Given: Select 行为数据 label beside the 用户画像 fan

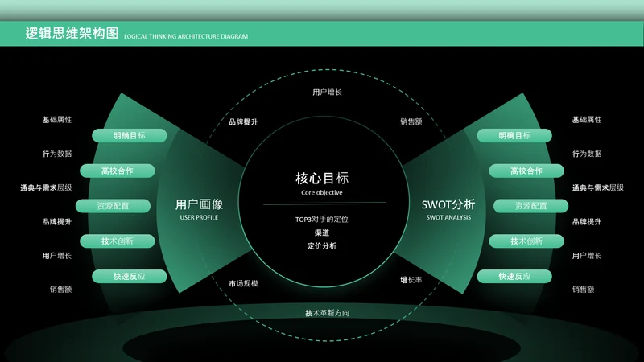Looking at the screenshot, I should (x=56, y=154).
